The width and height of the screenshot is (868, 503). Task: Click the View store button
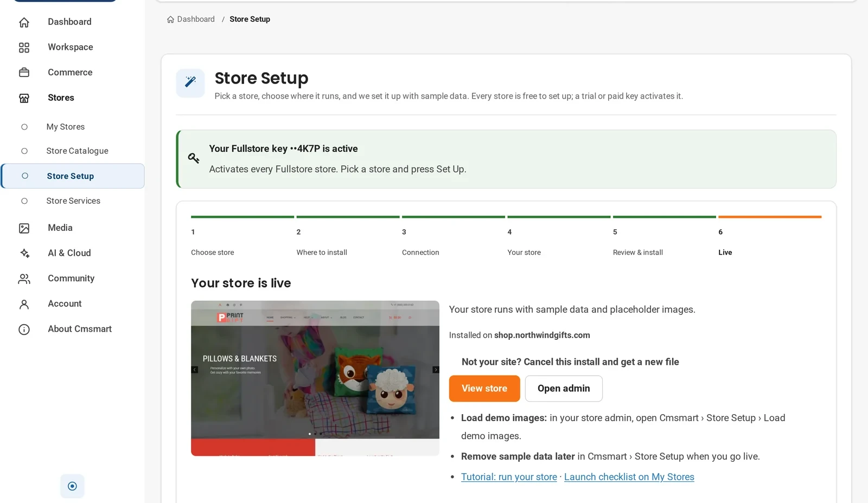point(484,389)
